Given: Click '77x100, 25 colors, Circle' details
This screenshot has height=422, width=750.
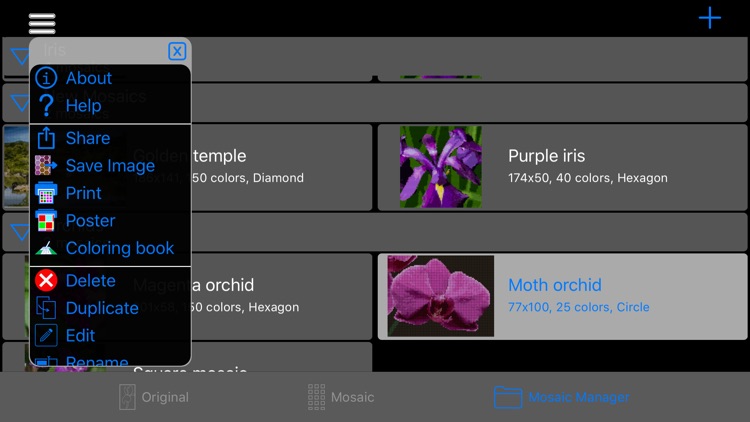Looking at the screenshot, I should pos(579,307).
